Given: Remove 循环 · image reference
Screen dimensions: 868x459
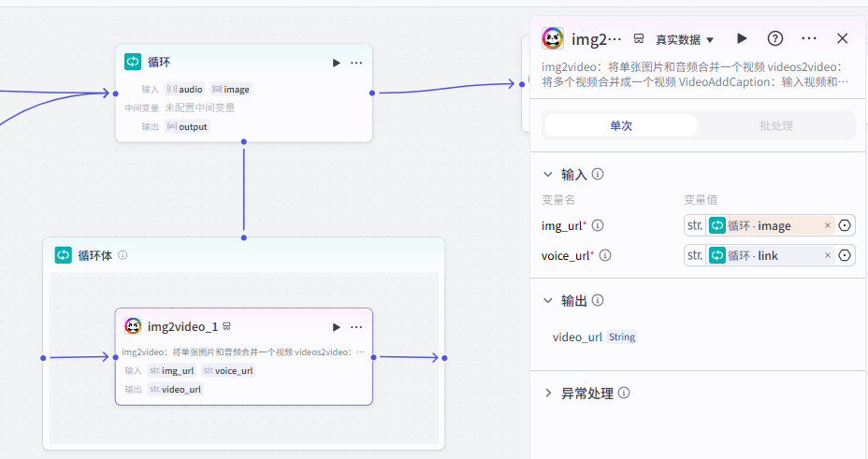Looking at the screenshot, I should click(828, 225).
